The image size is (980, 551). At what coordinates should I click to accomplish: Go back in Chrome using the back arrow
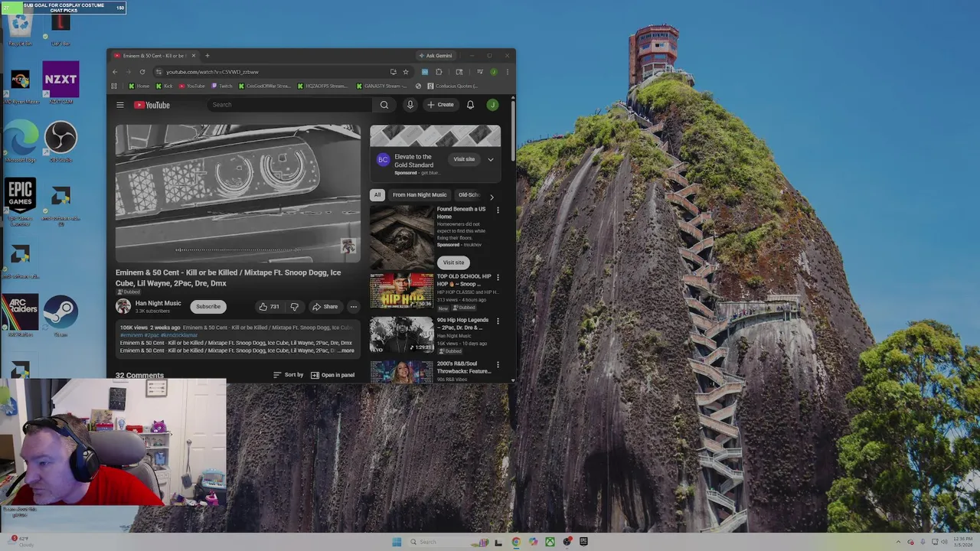point(116,72)
